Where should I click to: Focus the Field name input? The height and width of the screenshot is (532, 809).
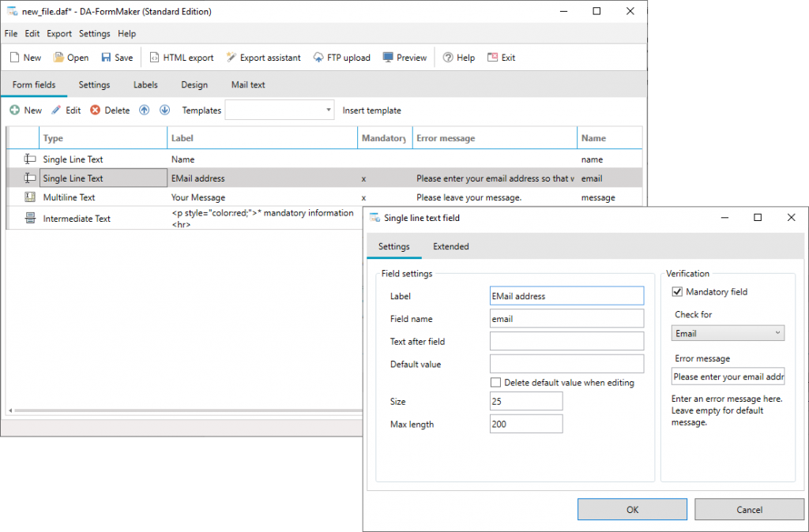567,319
